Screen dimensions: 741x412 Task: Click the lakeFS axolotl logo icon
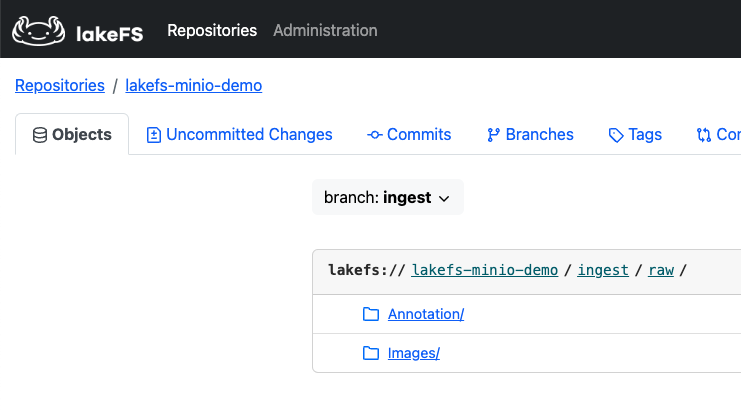click(x=39, y=31)
